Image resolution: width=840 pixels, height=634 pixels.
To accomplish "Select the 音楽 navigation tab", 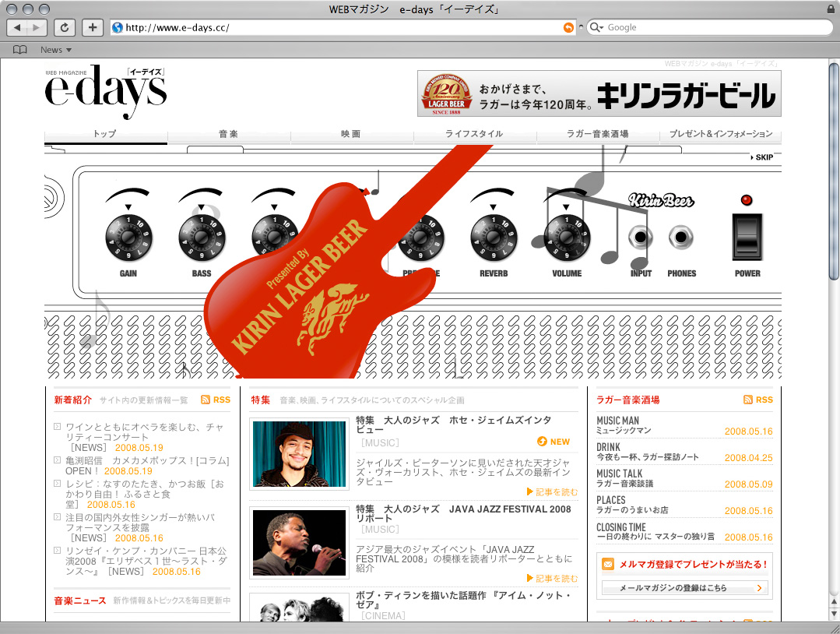I will pyautogui.click(x=229, y=134).
